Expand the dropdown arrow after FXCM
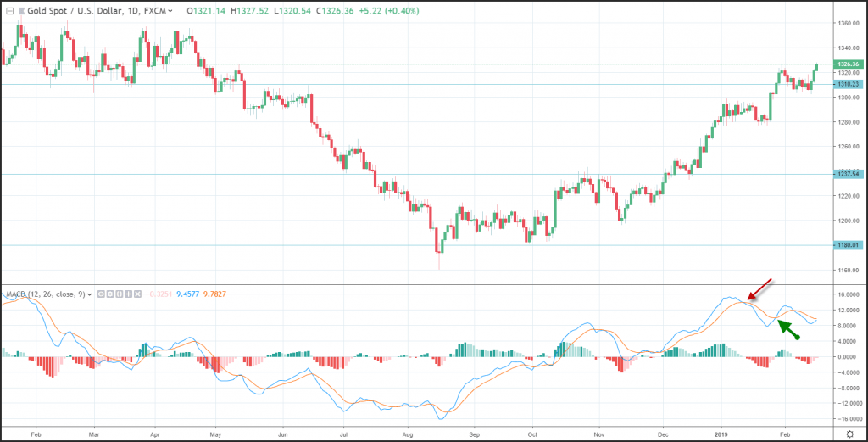868x442 pixels. 171,12
